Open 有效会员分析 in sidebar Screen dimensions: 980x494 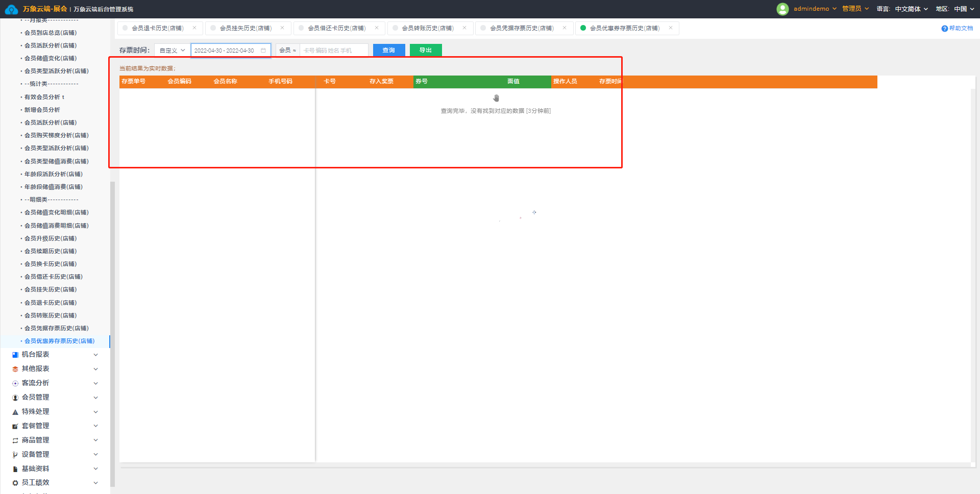(44, 97)
